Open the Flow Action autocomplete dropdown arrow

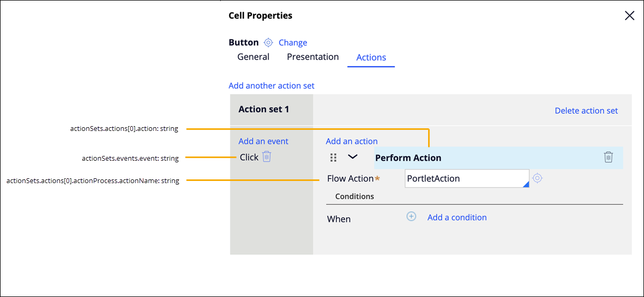526,184
